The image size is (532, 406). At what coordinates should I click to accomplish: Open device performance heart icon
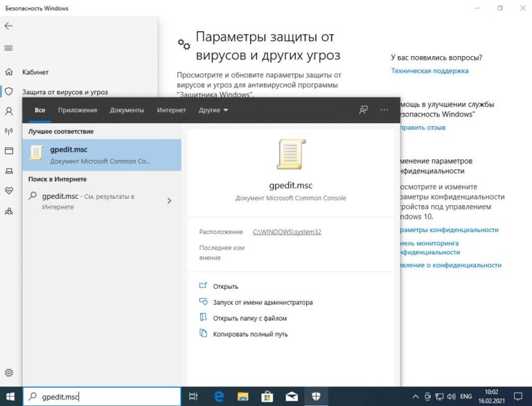9,191
